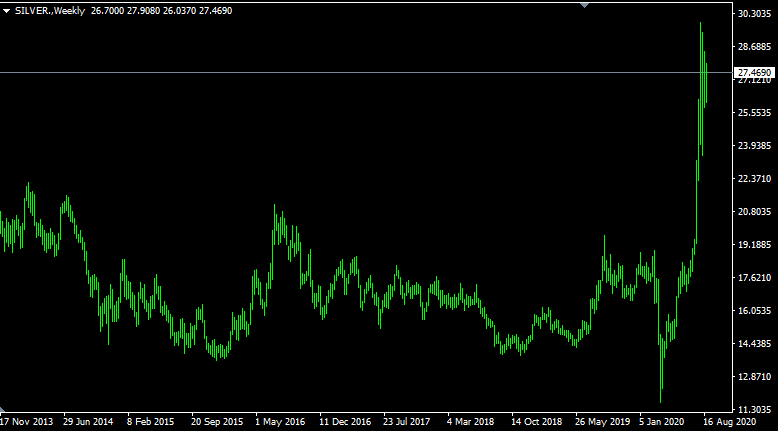Viewport: 778px width, 431px height.
Task: Select the SILVER.,Weekly chart title text
Action: [50, 10]
